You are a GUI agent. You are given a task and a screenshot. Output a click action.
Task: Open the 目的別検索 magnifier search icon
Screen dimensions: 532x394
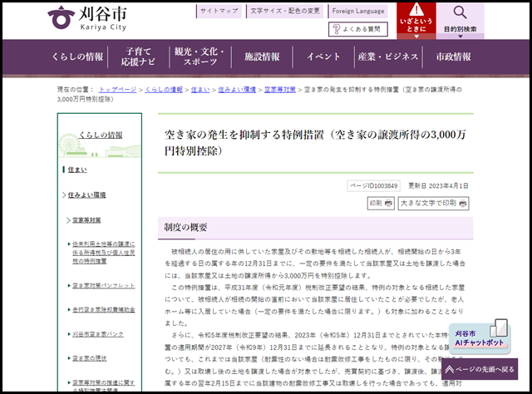(460, 19)
